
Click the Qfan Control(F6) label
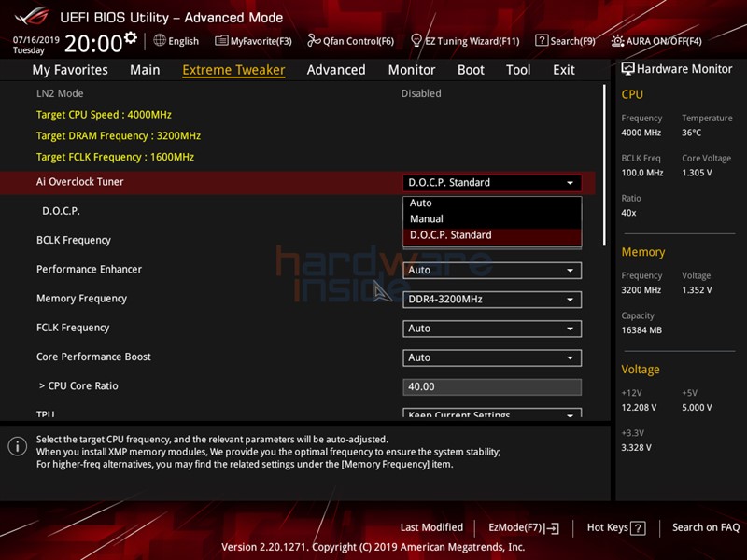tap(359, 41)
